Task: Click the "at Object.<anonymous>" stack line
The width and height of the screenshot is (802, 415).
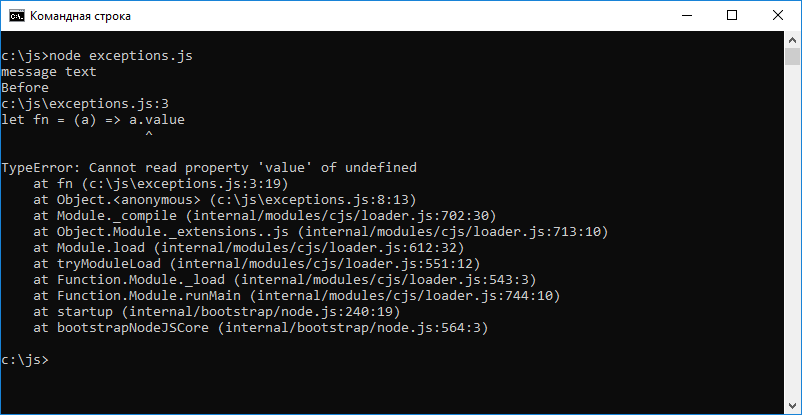Action: click(224, 200)
